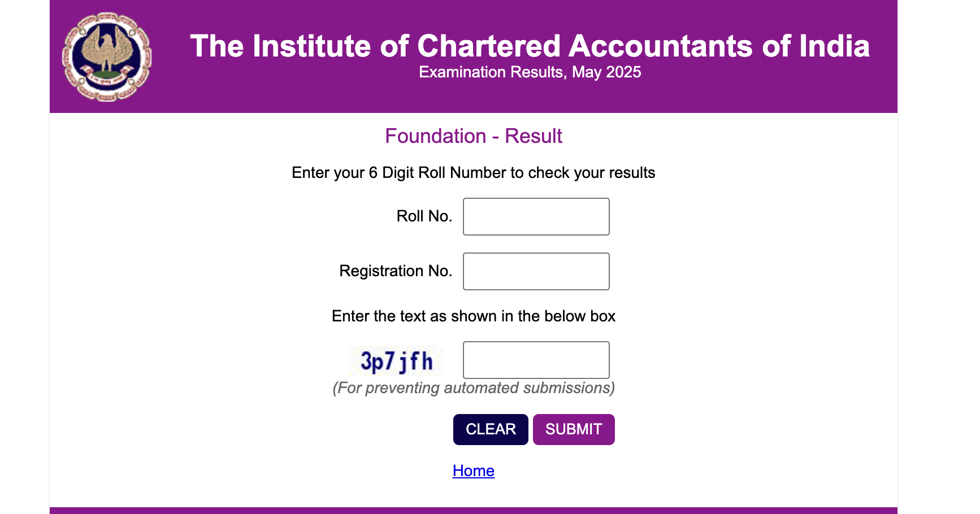Click the "For preventing automated submissions" note
This screenshot has height=514, width=980.
tap(473, 388)
